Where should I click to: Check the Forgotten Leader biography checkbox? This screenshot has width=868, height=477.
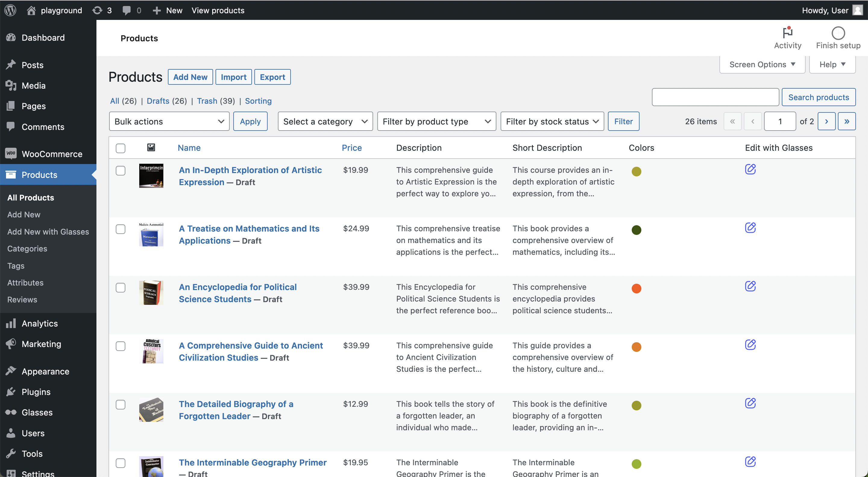(x=120, y=405)
